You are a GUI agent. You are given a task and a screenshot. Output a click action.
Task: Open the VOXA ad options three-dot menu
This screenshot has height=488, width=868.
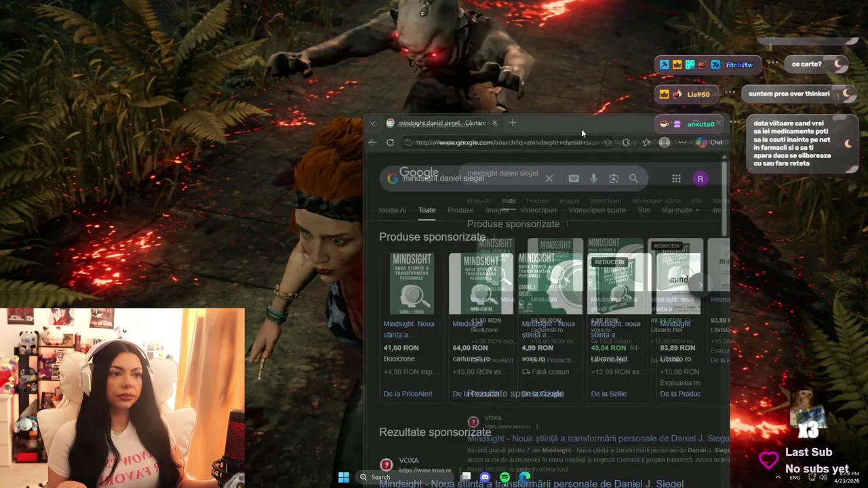[x=460, y=470]
